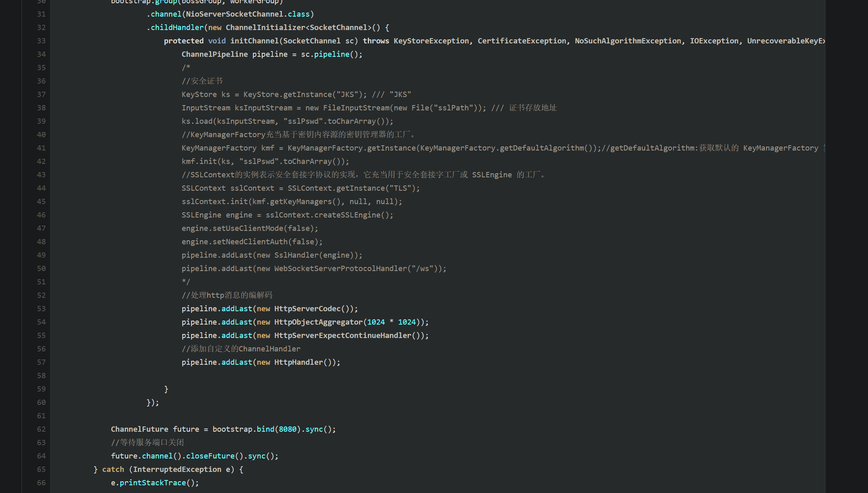
Task: Click '"sslPswd".toCharArray()' on the ks.load line
Action: click(336, 121)
